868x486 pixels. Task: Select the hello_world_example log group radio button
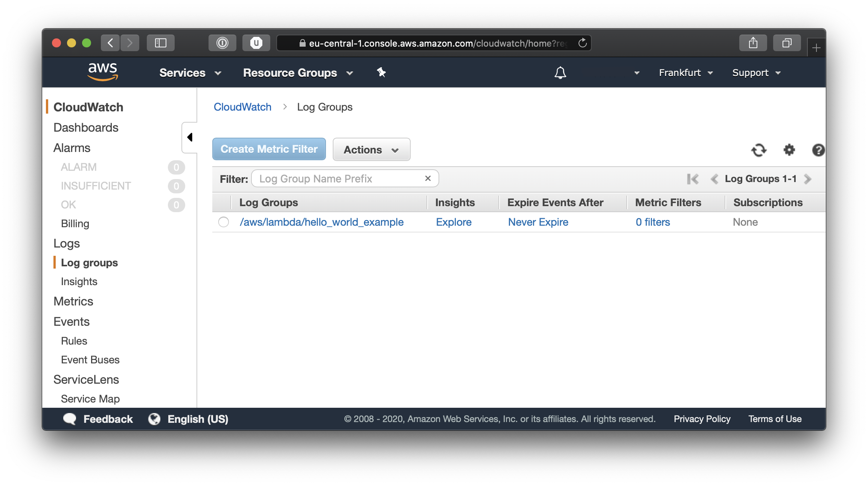click(x=224, y=222)
